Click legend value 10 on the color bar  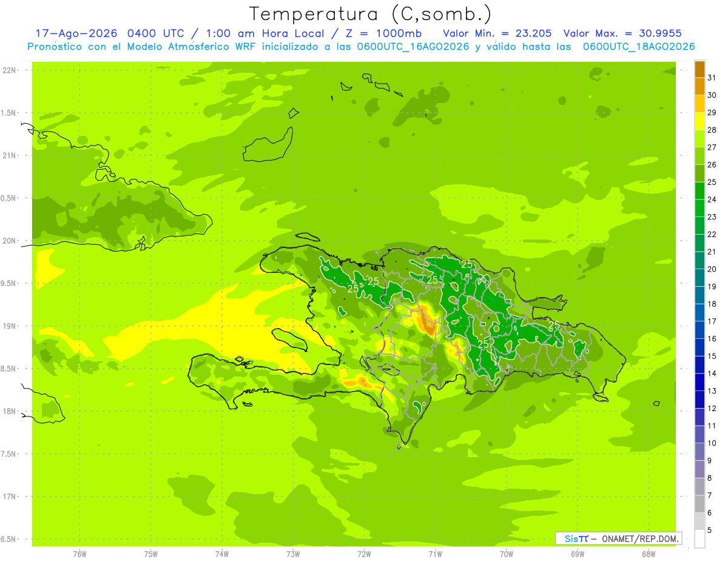click(712, 443)
